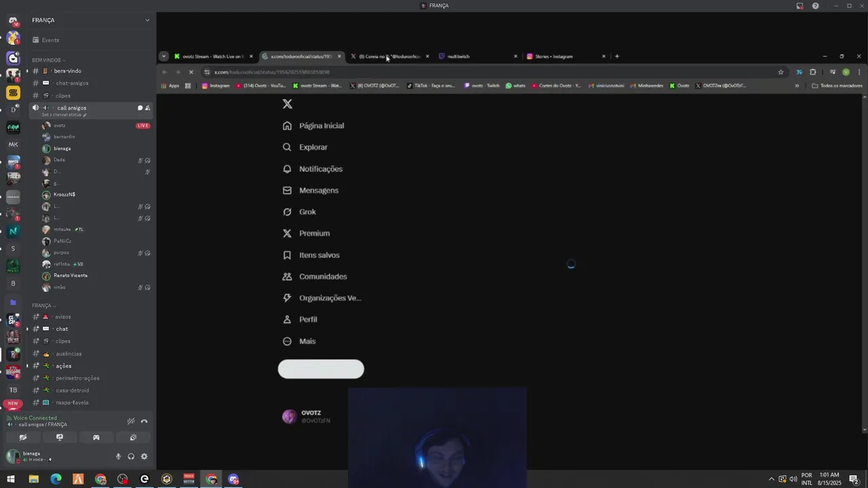Select user Renato Vicente in call
Screen dimensions: 868x488
95,275
